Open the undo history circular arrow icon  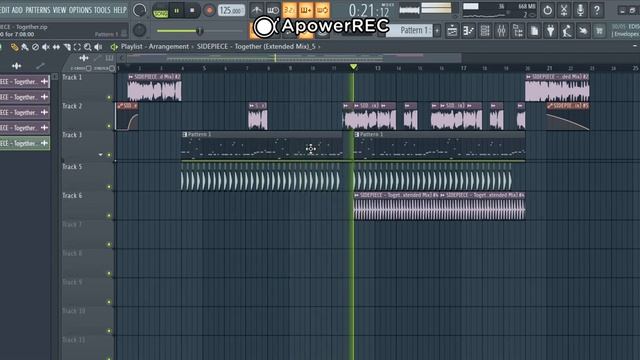click(547, 10)
